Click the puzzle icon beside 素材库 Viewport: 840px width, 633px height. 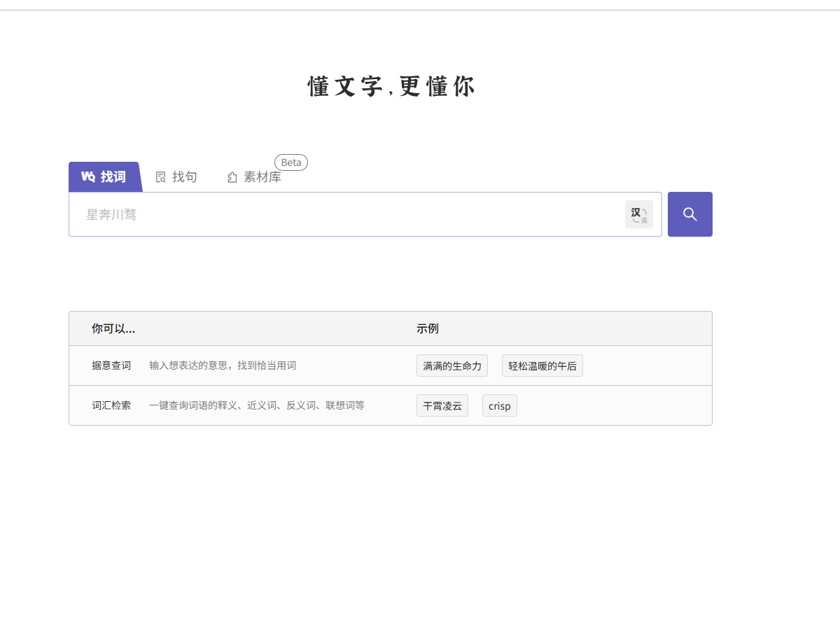(232, 178)
